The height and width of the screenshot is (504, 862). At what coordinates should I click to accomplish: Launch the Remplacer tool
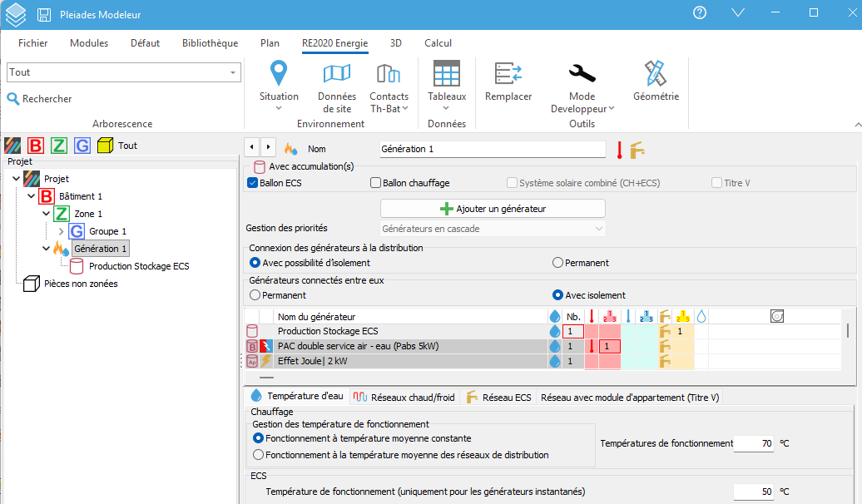[508, 82]
